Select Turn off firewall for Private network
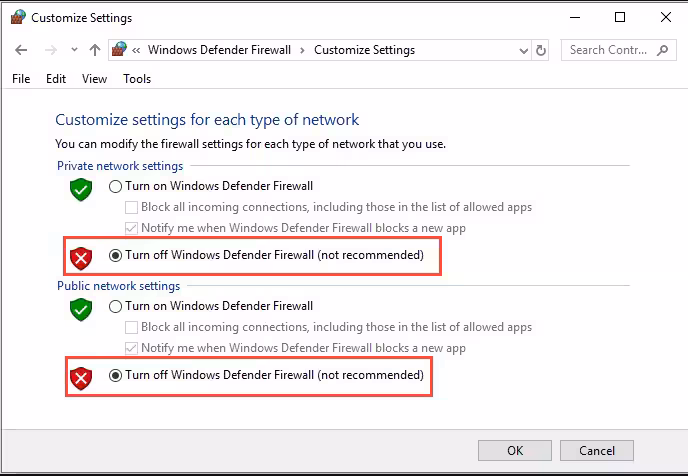 [x=116, y=256]
